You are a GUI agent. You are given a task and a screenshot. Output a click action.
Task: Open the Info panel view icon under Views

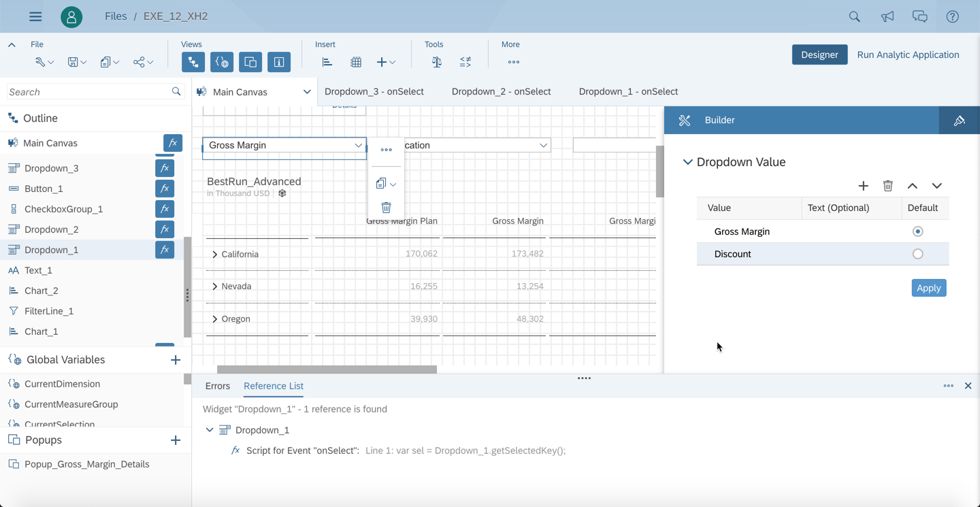[279, 61]
